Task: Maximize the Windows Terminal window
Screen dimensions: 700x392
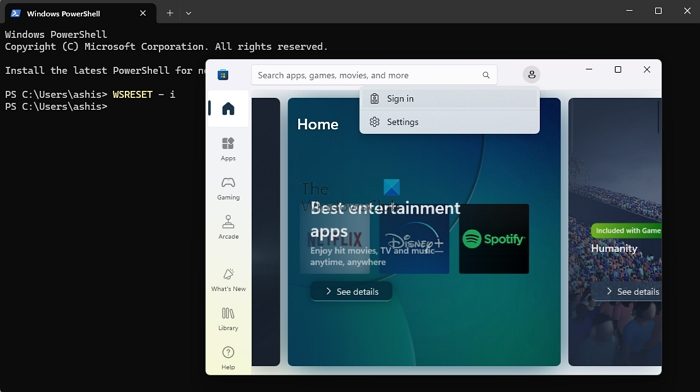Action: point(658,11)
